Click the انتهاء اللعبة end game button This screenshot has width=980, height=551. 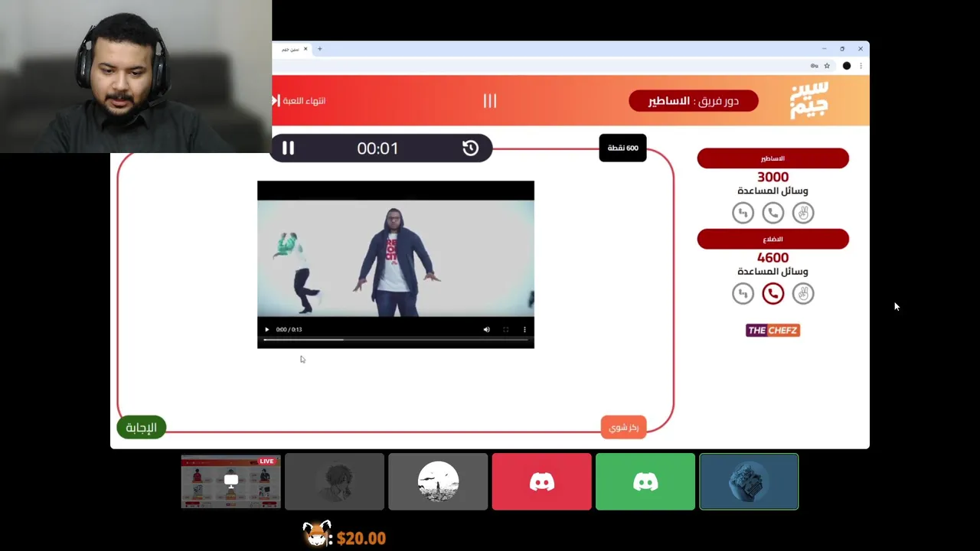[x=299, y=101]
